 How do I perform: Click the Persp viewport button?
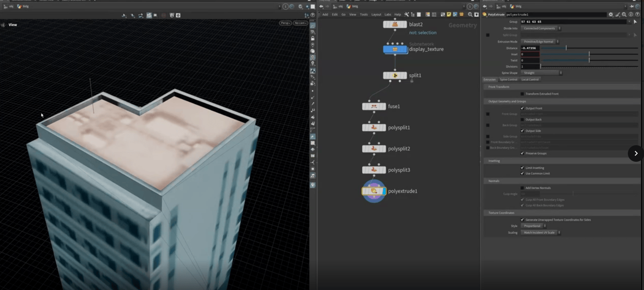tap(285, 23)
